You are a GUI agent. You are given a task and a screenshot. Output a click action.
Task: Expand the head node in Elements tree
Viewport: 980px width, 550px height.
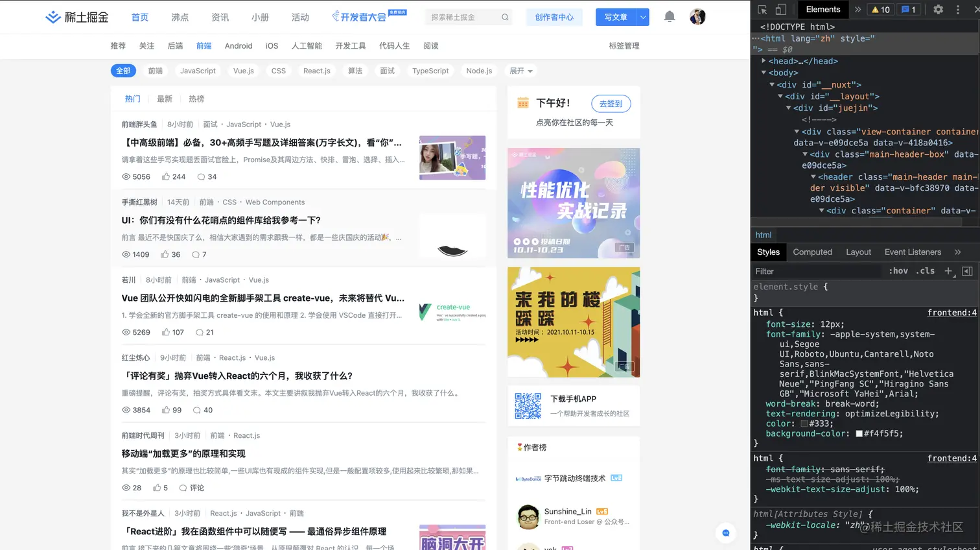pyautogui.click(x=764, y=61)
